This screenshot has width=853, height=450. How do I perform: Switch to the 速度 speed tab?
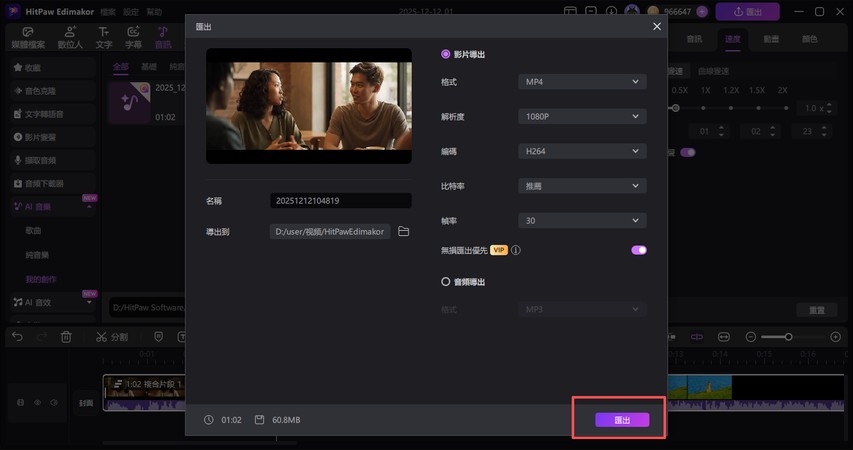click(x=732, y=39)
